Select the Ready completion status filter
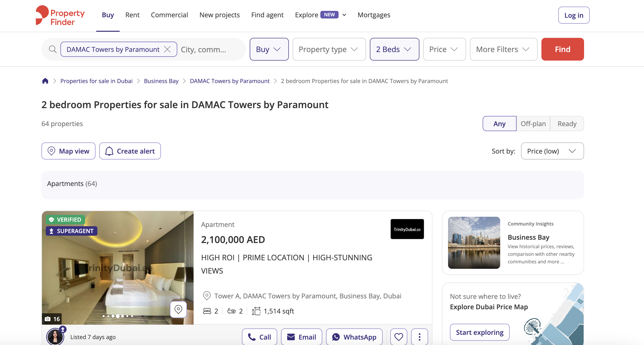The width and height of the screenshot is (644, 345). 567,124
